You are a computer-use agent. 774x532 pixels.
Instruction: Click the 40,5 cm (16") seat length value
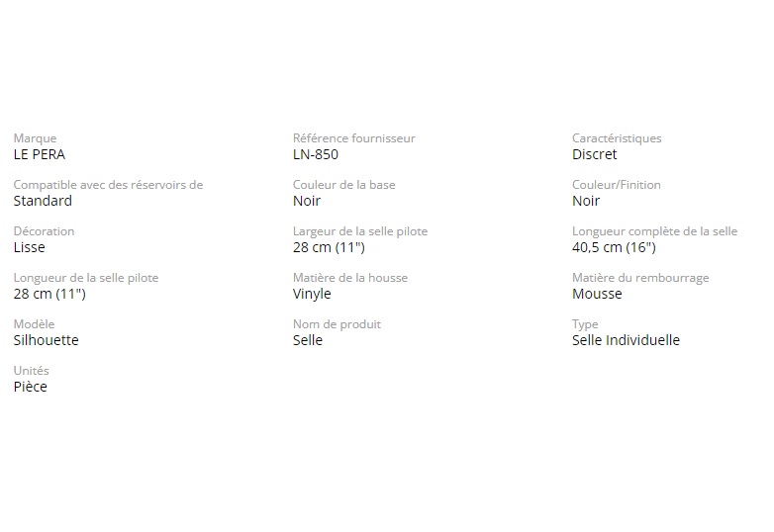coord(614,247)
